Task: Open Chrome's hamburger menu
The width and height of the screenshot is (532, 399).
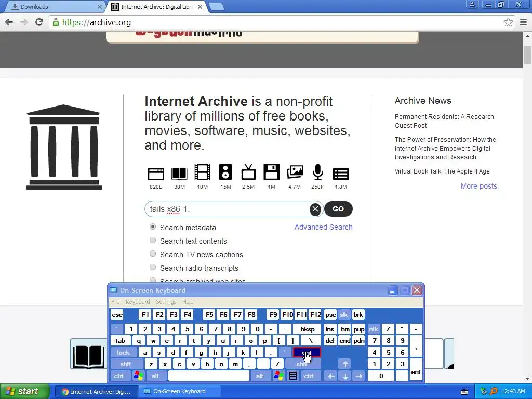Action: [x=523, y=22]
